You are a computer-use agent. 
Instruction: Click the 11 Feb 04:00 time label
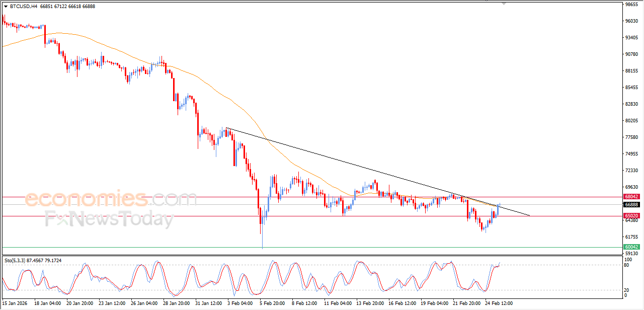click(338, 303)
